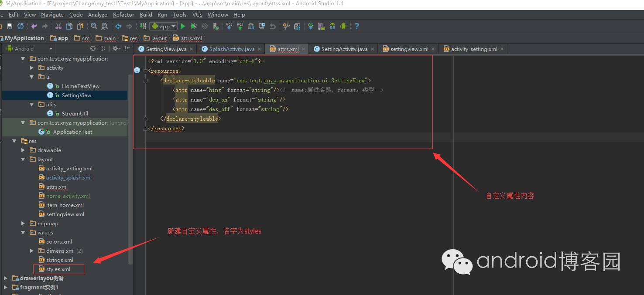Click the gutter class icon beside the resources line
The width and height of the screenshot is (644, 295).
coord(137,70)
